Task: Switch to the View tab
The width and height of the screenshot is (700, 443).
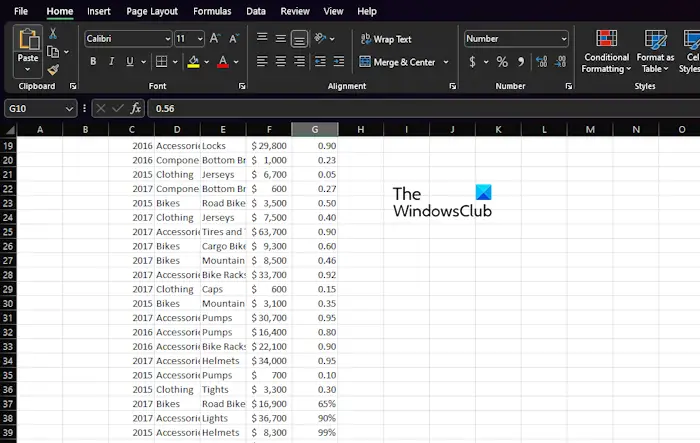Action: tap(333, 11)
